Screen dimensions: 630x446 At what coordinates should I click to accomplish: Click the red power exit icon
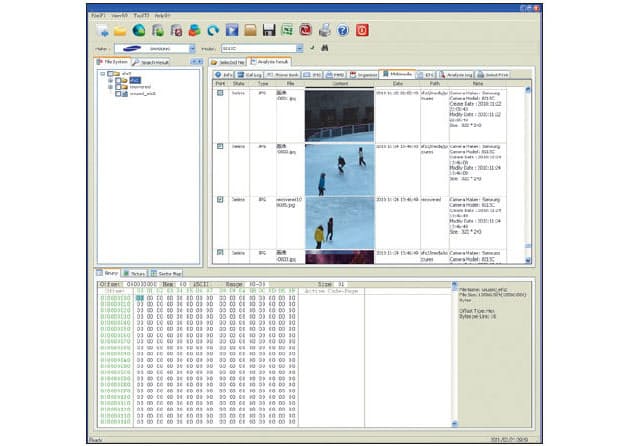click(362, 30)
